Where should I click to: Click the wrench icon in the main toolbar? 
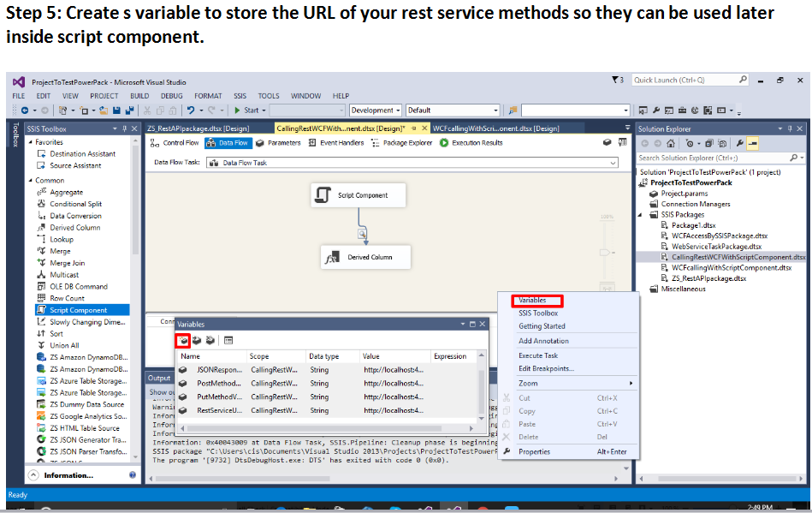coord(656,110)
